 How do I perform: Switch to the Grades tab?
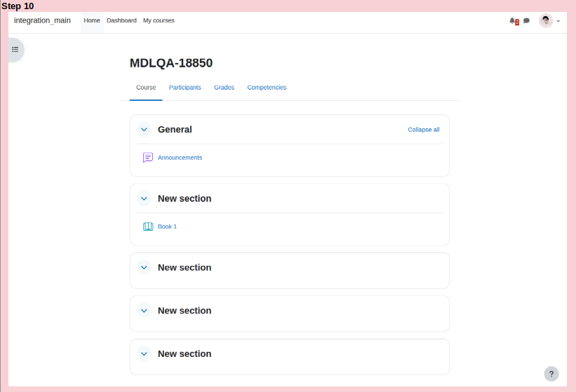point(224,88)
